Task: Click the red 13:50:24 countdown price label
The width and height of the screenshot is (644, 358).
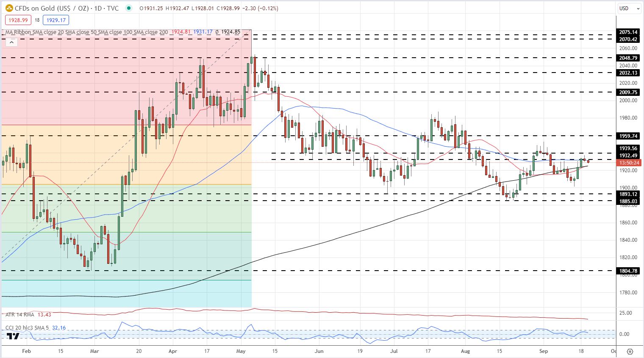Action: point(629,163)
